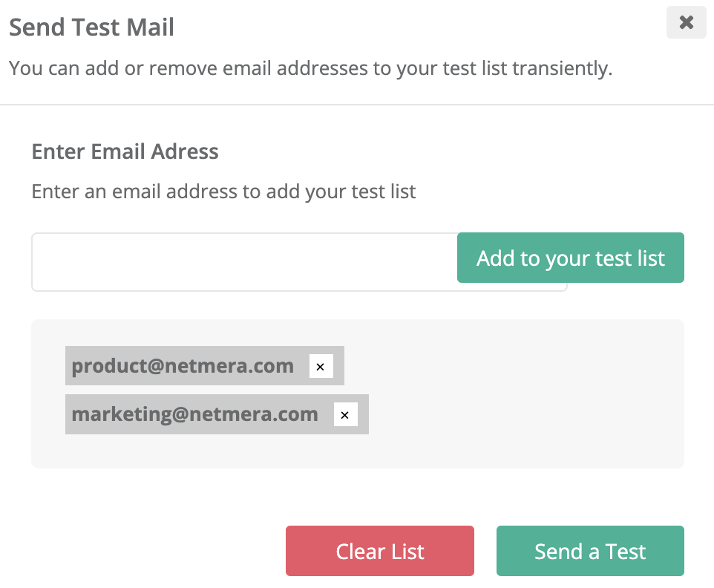Click the transient test list description text
The width and height of the screenshot is (714, 588).
pos(310,69)
